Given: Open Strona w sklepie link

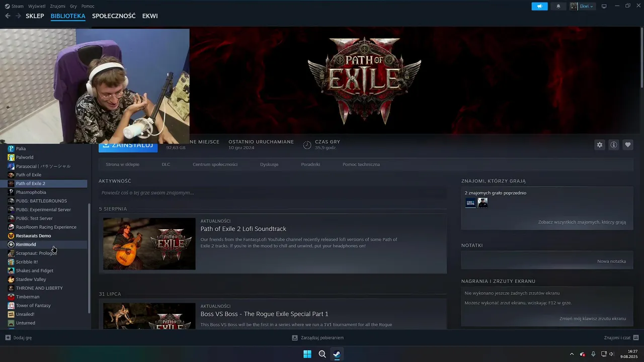Looking at the screenshot, I should point(122,164).
